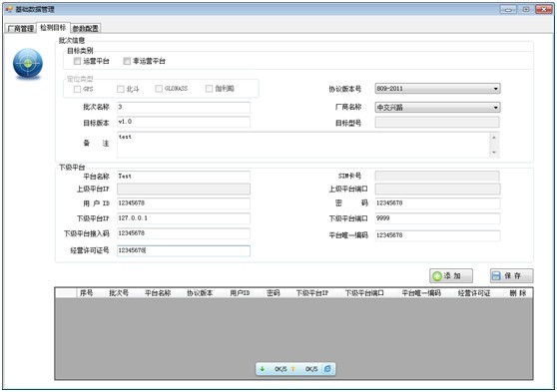Click the 用户ID column header
The width and height of the screenshot is (557, 392).
coord(240,293)
